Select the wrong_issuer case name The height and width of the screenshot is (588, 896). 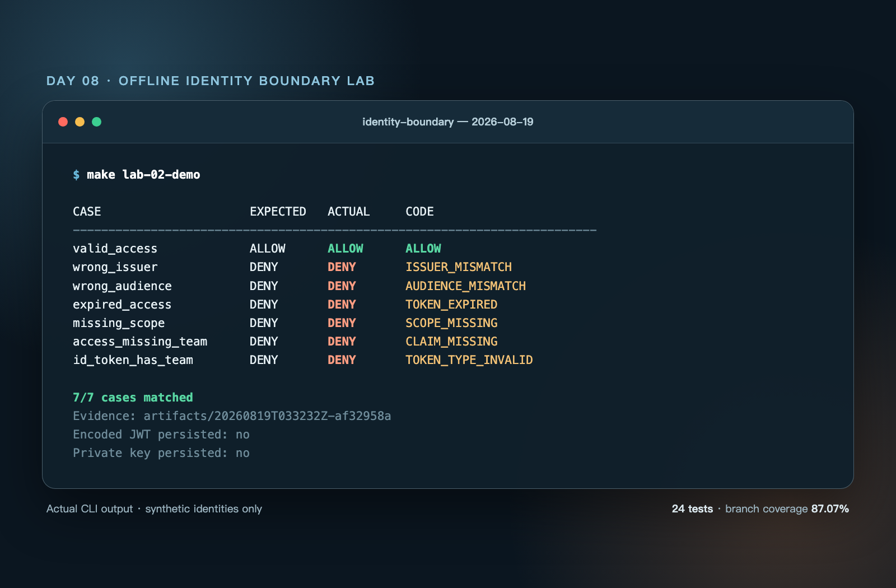[115, 267]
